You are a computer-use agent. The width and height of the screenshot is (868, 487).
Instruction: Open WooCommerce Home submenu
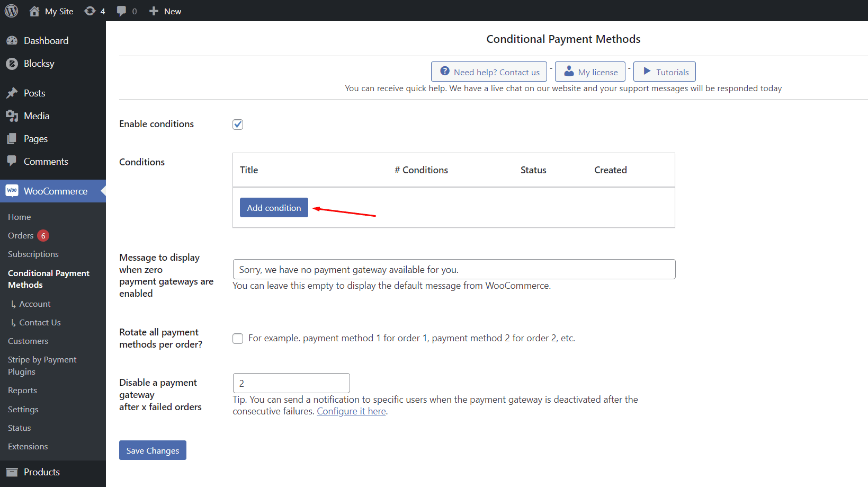pyautogui.click(x=20, y=217)
